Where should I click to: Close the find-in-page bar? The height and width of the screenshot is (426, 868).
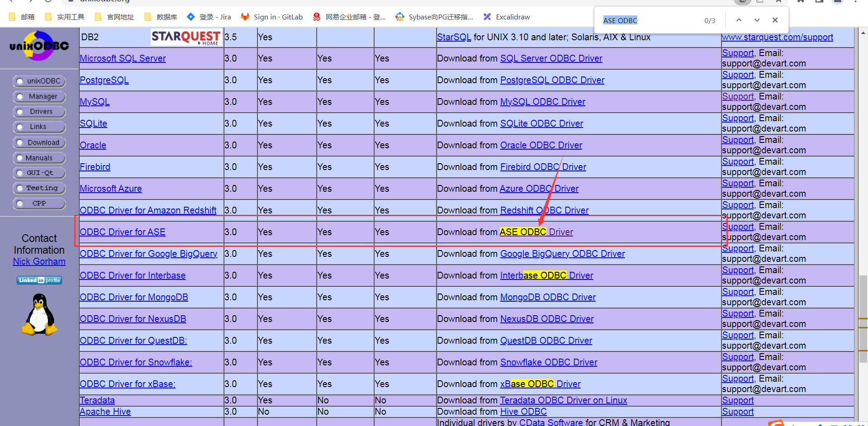pos(775,20)
